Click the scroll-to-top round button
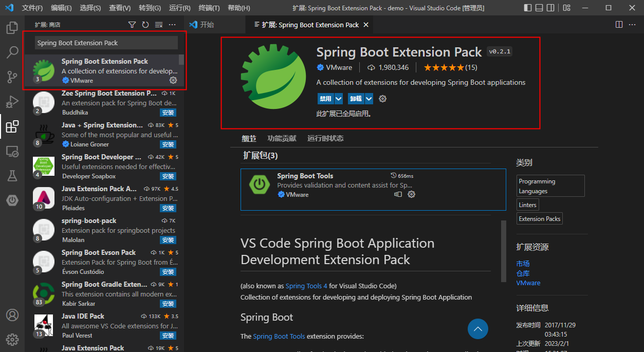Screen dimensions: 644x352 pos(478,329)
